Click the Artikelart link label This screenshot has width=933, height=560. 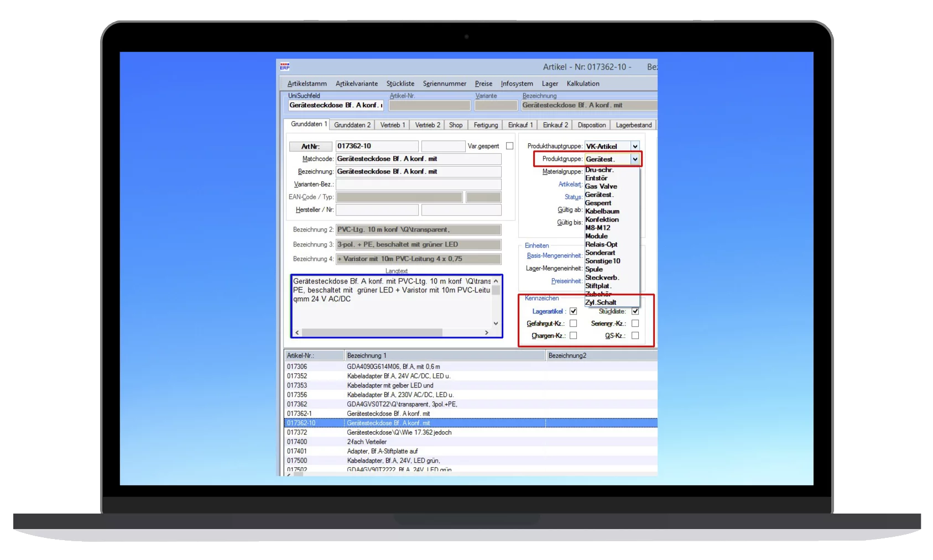[570, 184]
